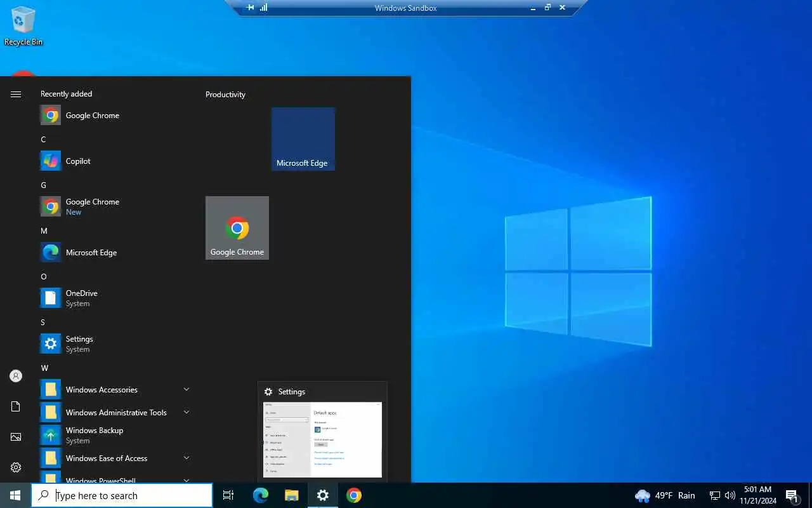Expand Windows Accessories folder
Viewport: 812px width, 508px height.
(x=115, y=390)
